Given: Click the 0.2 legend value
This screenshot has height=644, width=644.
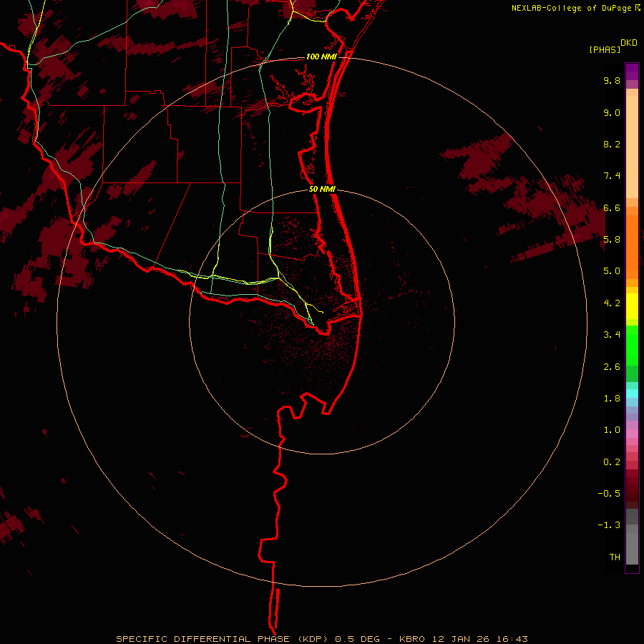Looking at the screenshot, I should (x=612, y=462).
